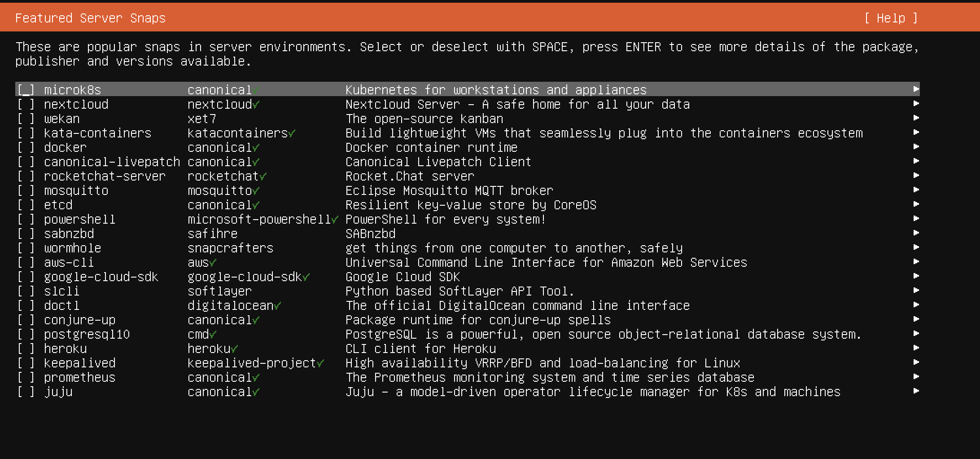Click the juju snap name

(x=58, y=392)
